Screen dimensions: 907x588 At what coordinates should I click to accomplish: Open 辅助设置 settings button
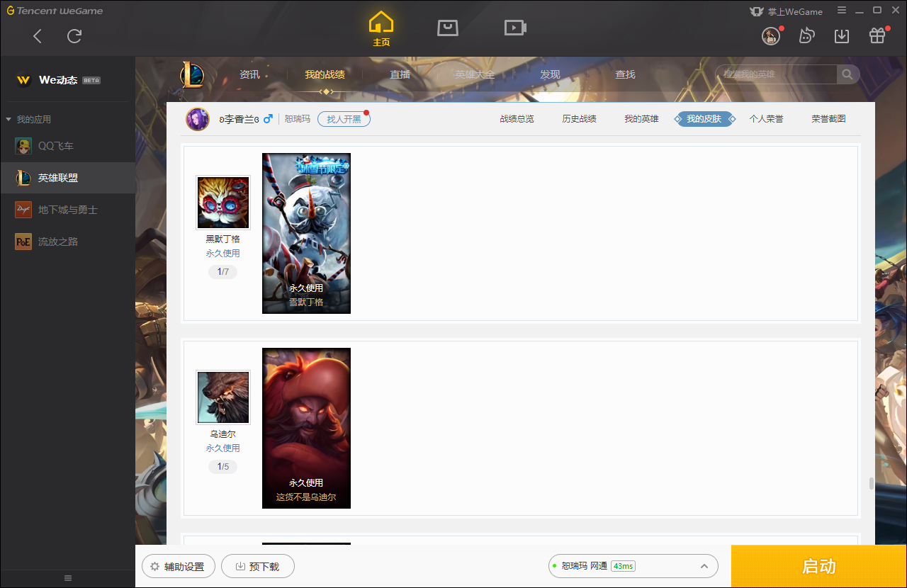[179, 567]
